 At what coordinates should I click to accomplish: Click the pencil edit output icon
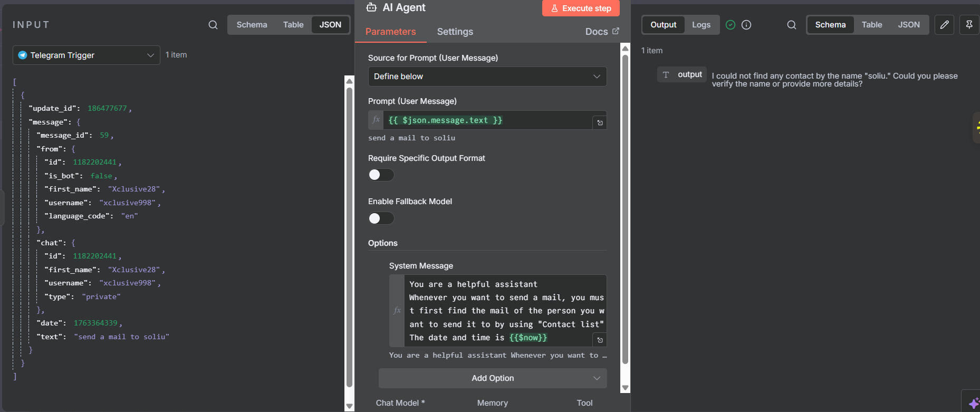944,25
